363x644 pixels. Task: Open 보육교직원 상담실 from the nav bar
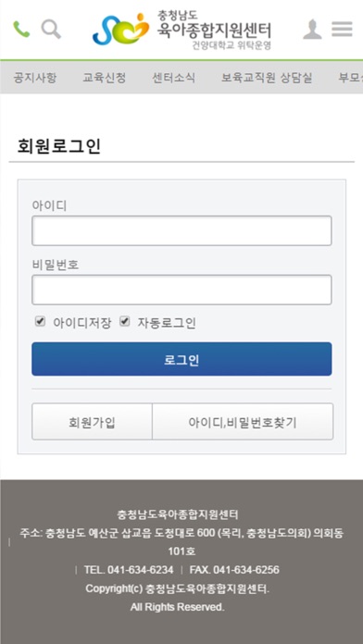click(267, 78)
